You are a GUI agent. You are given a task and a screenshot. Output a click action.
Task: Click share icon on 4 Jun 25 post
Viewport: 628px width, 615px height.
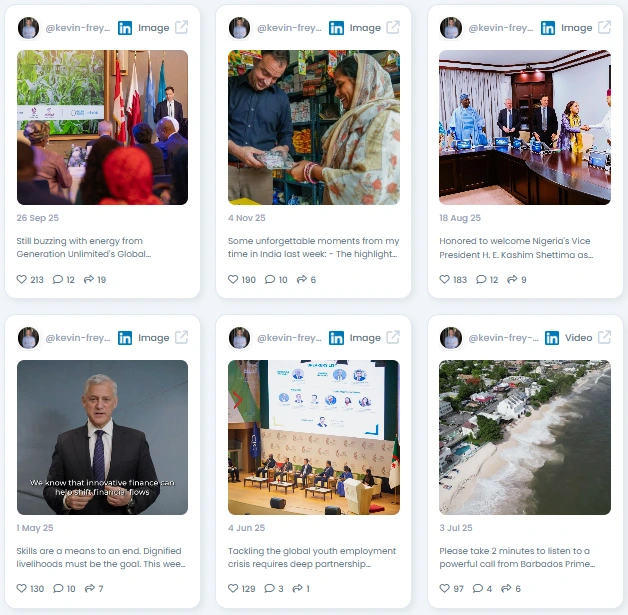298,588
